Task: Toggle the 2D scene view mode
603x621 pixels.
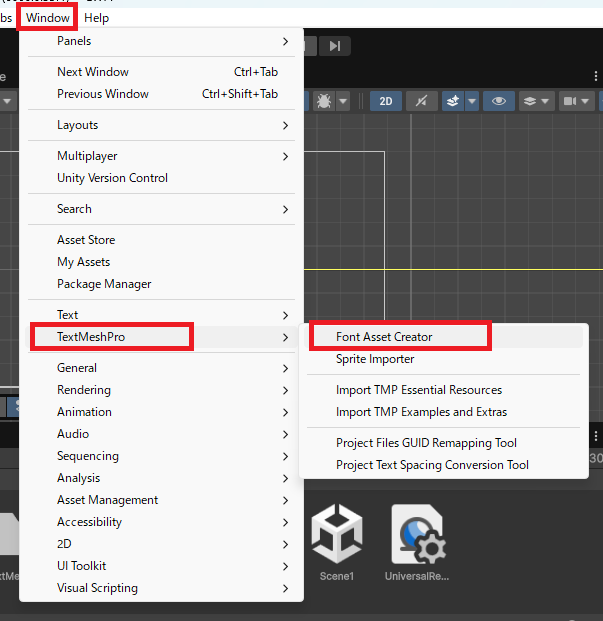Action: point(386,101)
